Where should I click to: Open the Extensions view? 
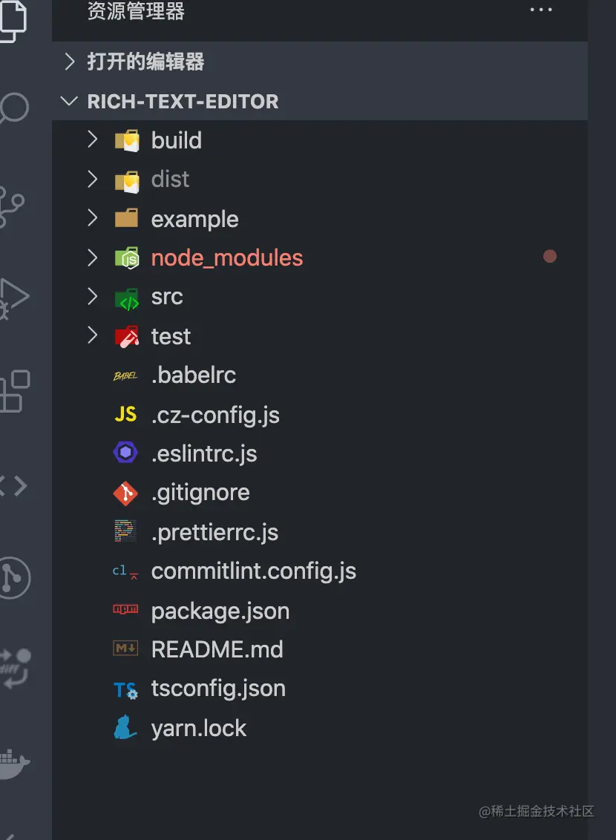(x=13, y=390)
